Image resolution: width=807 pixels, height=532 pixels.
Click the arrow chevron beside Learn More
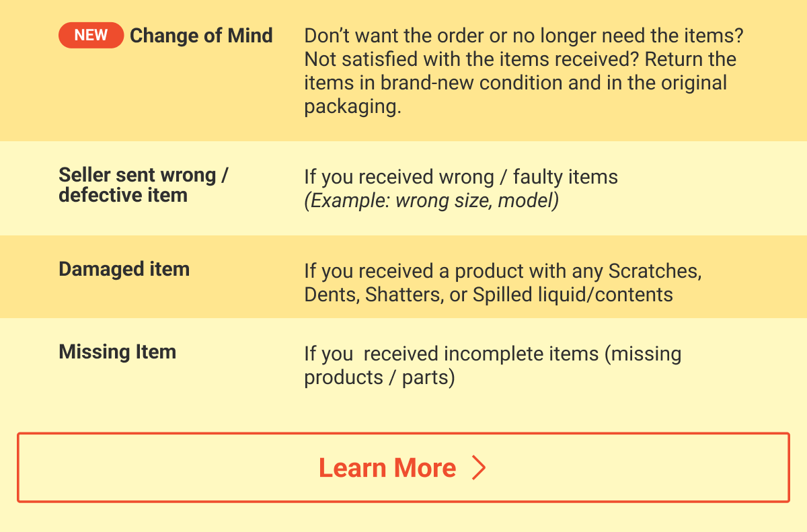478,467
